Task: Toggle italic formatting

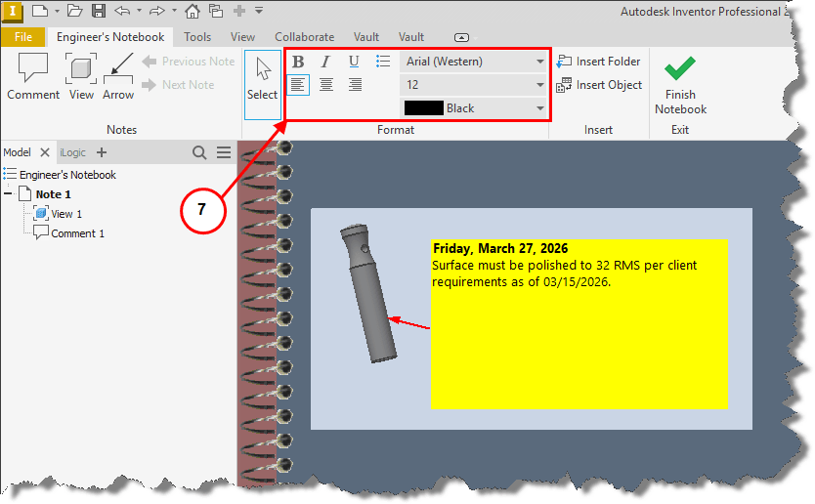Action: point(325,62)
